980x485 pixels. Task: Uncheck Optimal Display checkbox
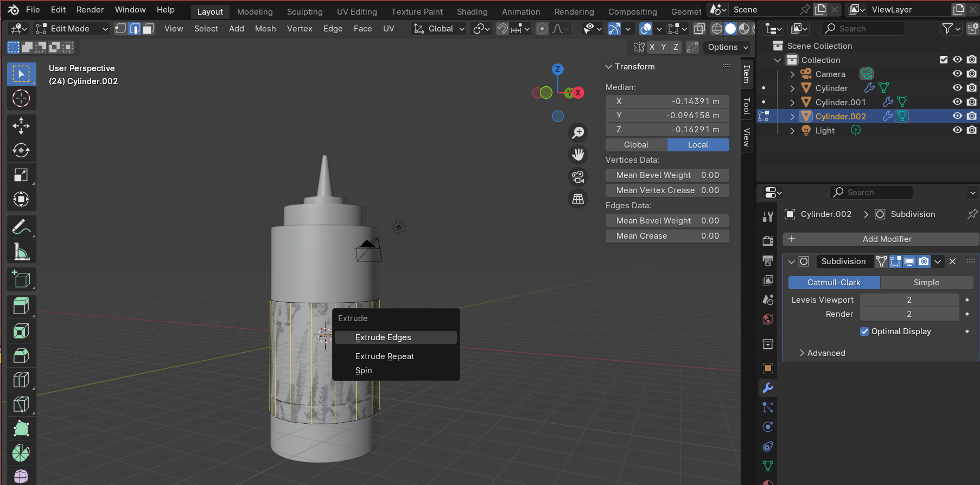tap(864, 331)
